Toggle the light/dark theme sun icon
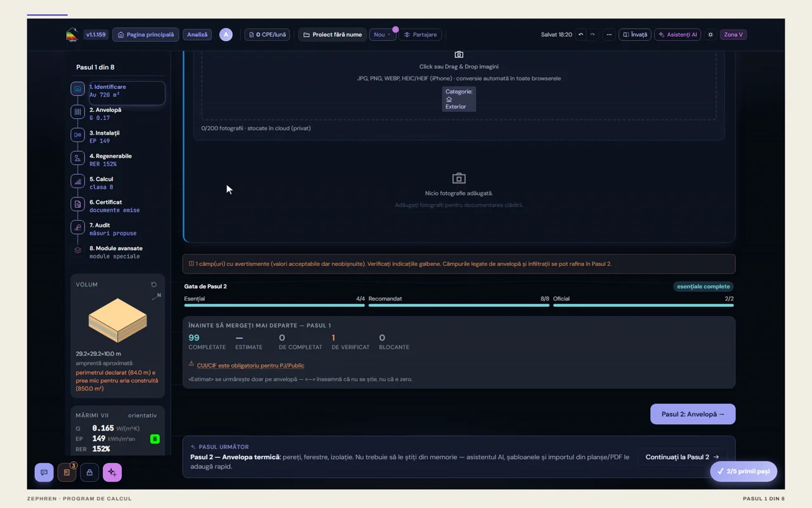812x508 pixels. click(x=710, y=35)
